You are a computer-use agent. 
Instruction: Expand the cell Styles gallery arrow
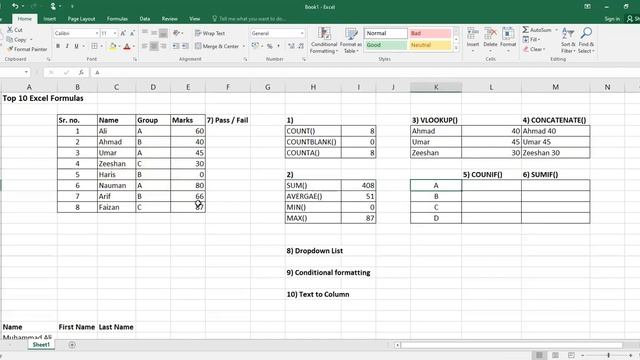tap(456, 48)
